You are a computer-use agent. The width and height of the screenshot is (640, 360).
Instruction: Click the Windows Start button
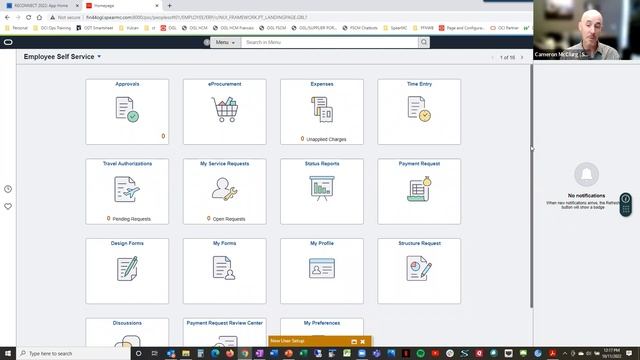click(8, 353)
